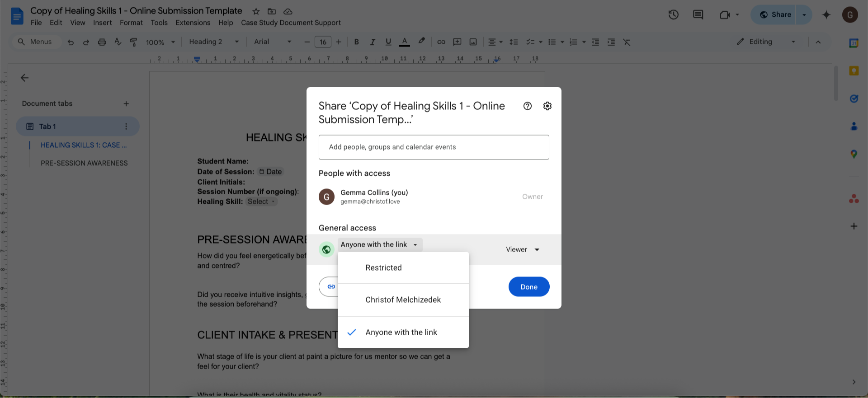Open the Arial font dropdown
This screenshot has width=868, height=398.
[273, 42]
